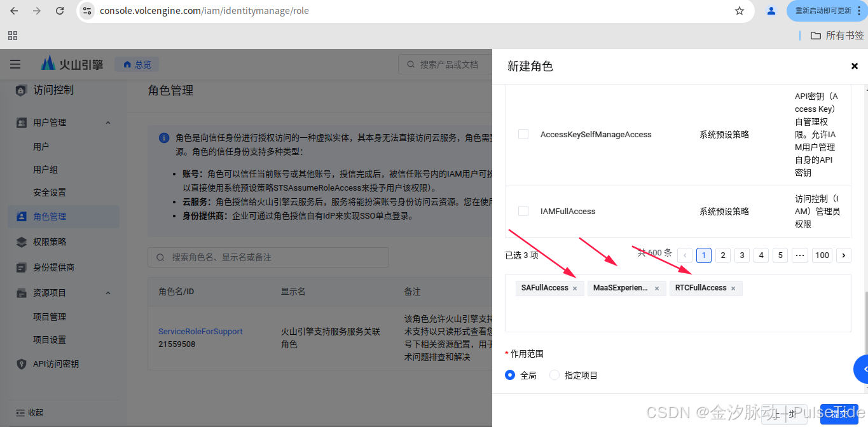This screenshot has width=868, height=427.
Task: Open 安全设置 in the sidebar
Action: [x=50, y=193]
